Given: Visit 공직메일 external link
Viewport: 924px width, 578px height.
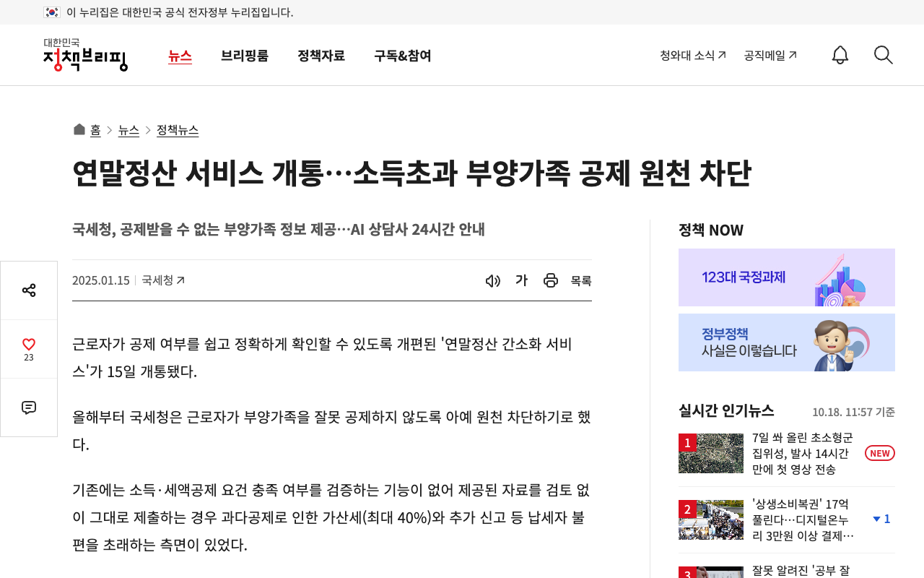Looking at the screenshot, I should pos(770,55).
